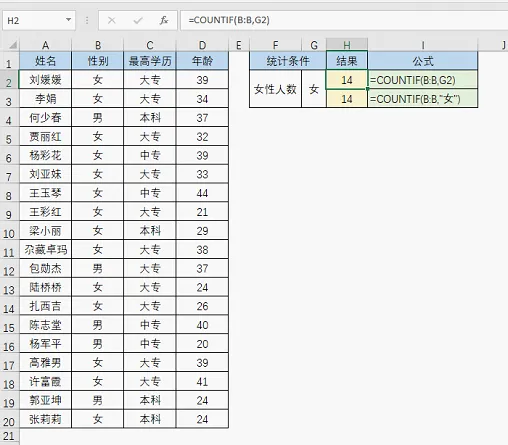
Task: Select the cell containing 张莉莉
Action: point(46,419)
